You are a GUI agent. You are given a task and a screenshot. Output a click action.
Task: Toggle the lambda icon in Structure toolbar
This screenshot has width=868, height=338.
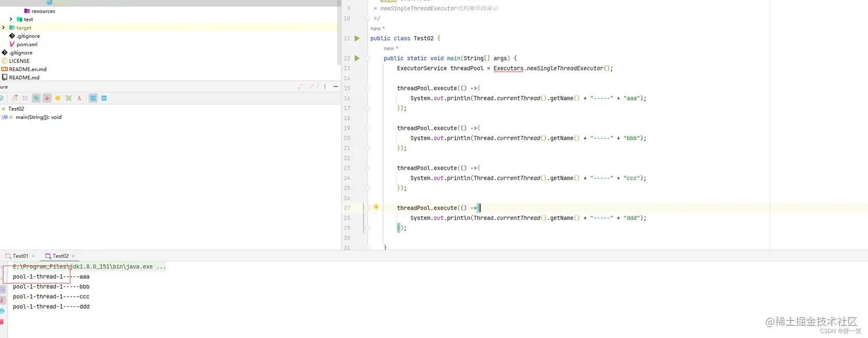(79, 98)
